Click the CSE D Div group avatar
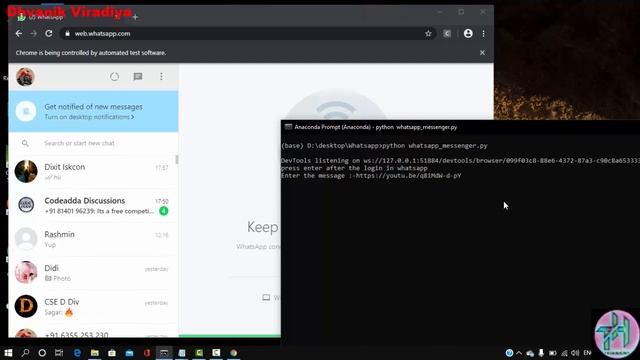This screenshot has height=360, width=640. (x=26, y=306)
